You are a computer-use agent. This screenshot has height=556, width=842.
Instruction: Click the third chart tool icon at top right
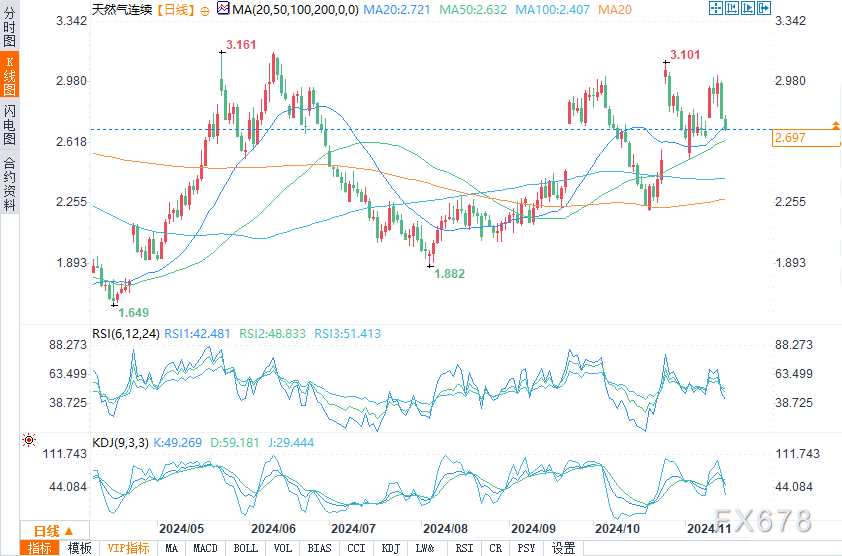tap(748, 9)
